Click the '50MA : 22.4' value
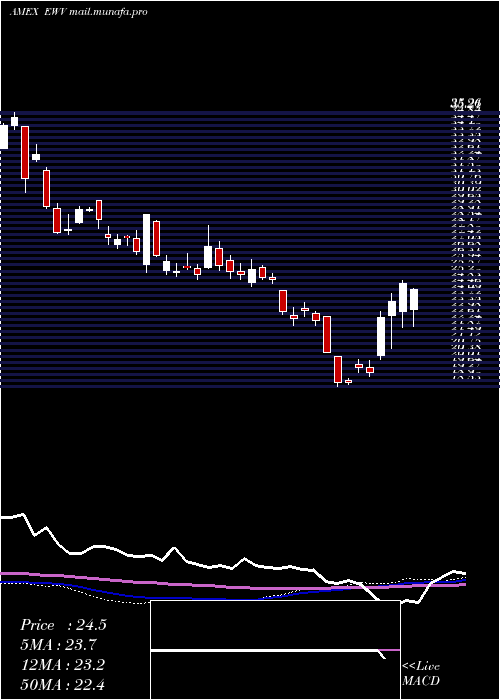The width and height of the screenshot is (500, 700). point(62,684)
